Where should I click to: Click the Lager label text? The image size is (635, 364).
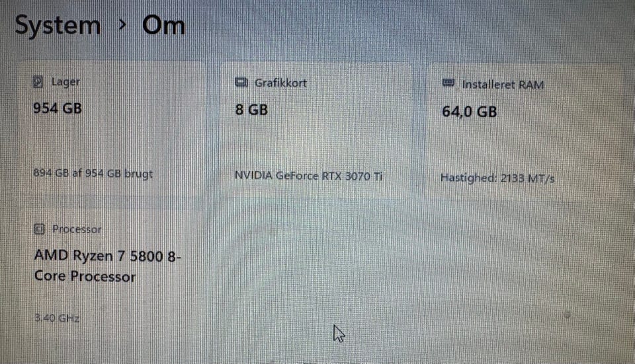pyautogui.click(x=65, y=82)
